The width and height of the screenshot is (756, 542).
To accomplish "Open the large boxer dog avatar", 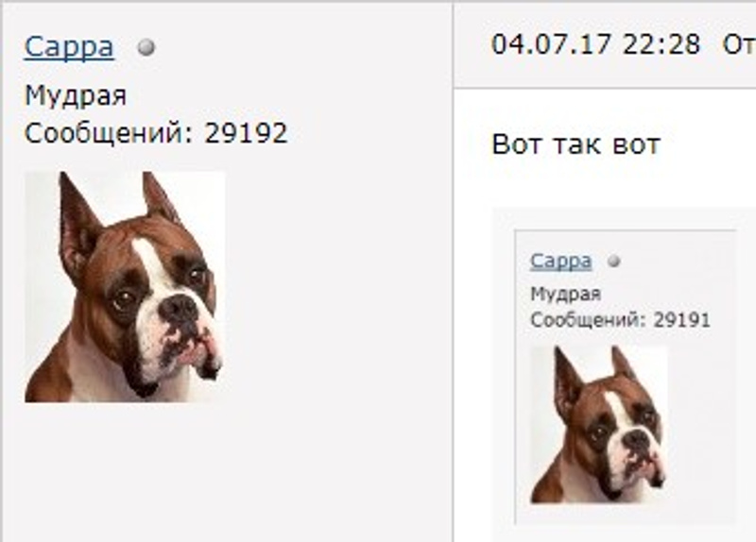I will pyautogui.click(x=125, y=287).
